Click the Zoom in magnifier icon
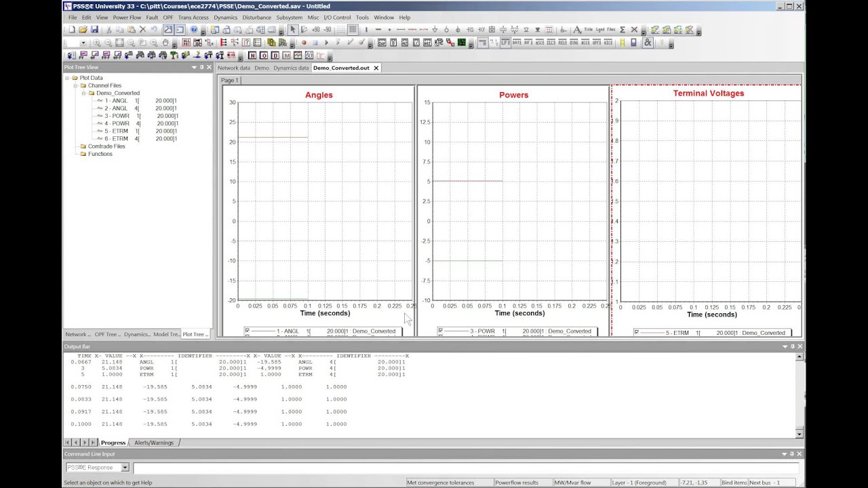This screenshot has width=868, height=488. [x=96, y=43]
